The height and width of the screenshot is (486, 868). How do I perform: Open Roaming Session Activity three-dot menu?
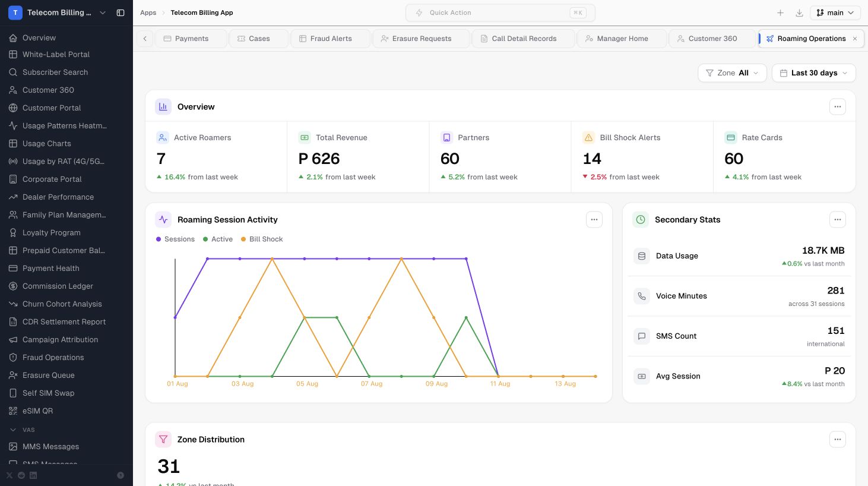(594, 220)
